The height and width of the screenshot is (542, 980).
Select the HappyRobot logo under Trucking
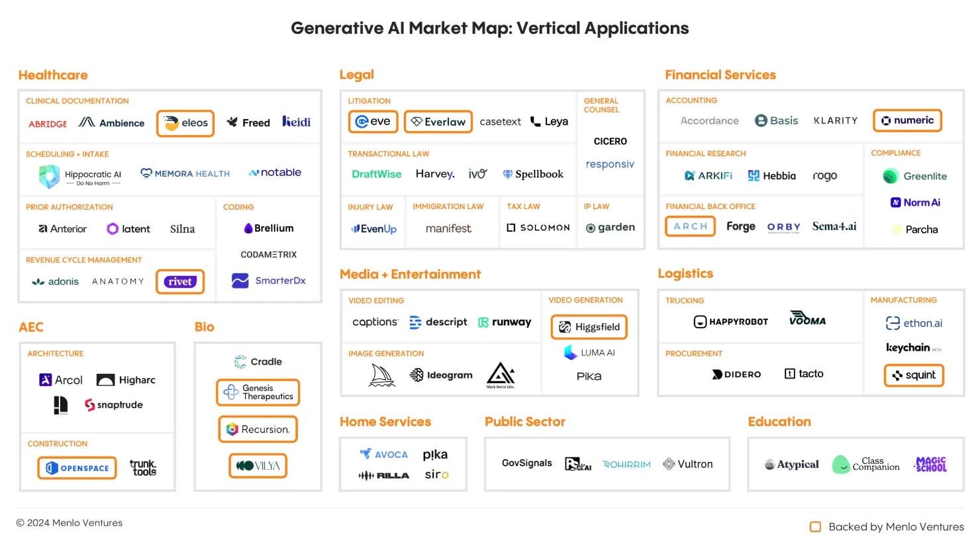pyautogui.click(x=731, y=322)
